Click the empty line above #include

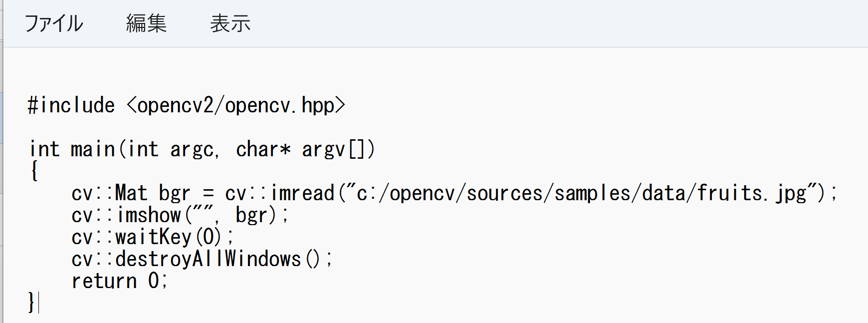434,75
